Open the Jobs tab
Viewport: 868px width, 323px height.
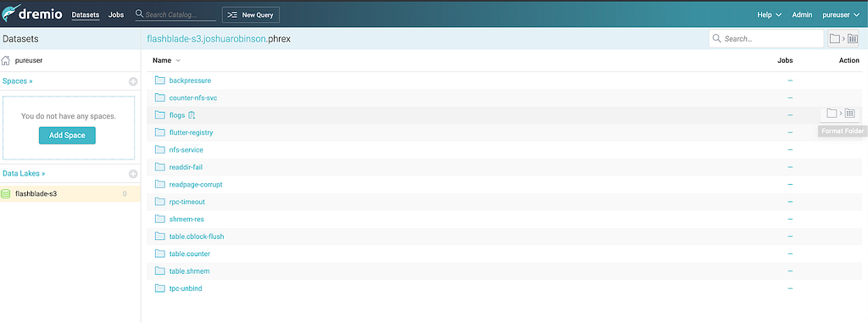click(116, 15)
